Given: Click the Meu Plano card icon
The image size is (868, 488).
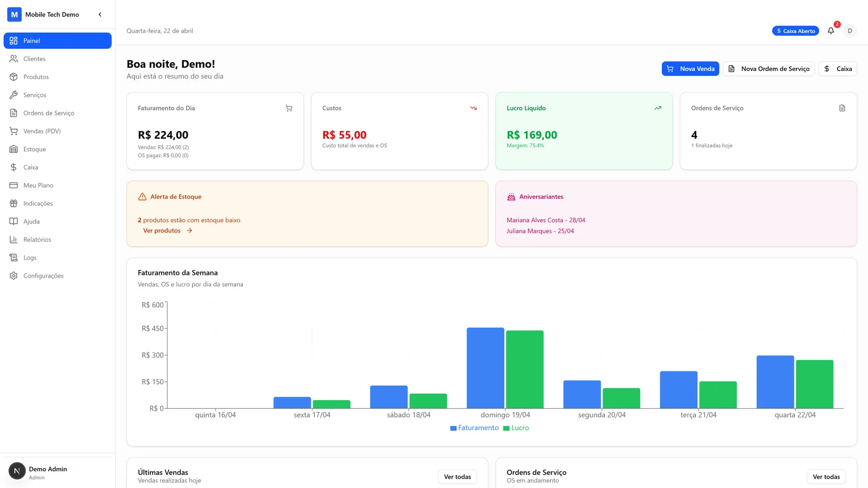Looking at the screenshot, I should [14, 185].
